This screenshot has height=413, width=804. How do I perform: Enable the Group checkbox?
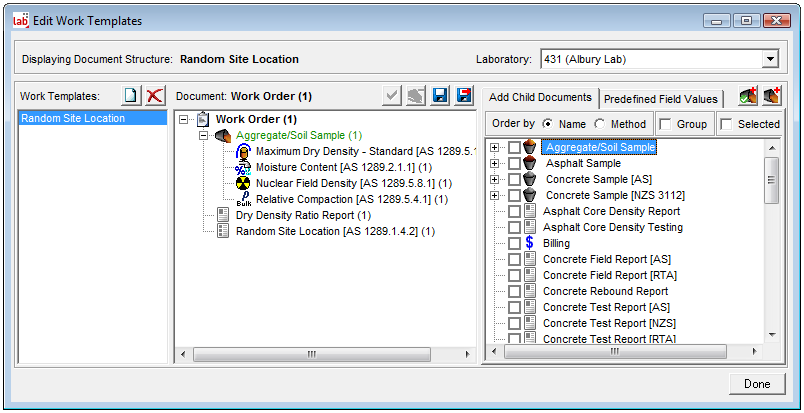coord(666,124)
